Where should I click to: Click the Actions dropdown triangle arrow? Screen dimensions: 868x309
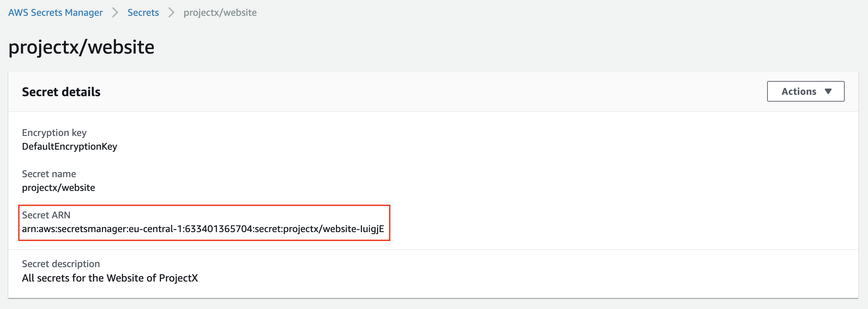828,91
